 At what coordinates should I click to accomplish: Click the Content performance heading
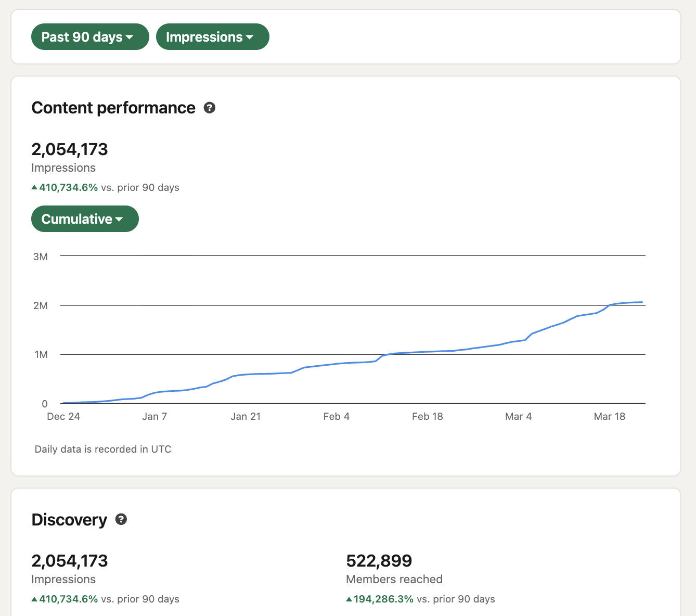[113, 108]
